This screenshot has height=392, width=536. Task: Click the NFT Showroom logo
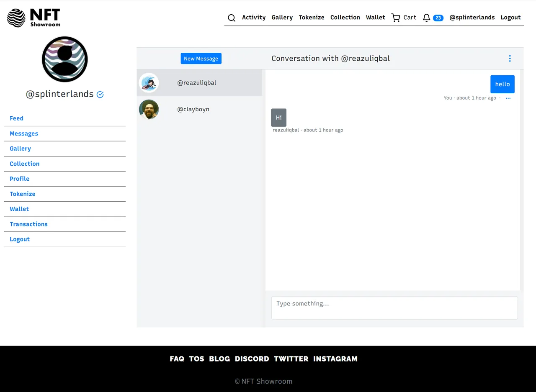[x=34, y=18]
